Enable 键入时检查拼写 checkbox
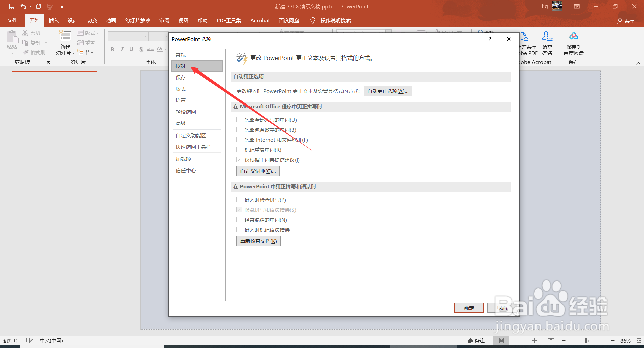 click(239, 200)
